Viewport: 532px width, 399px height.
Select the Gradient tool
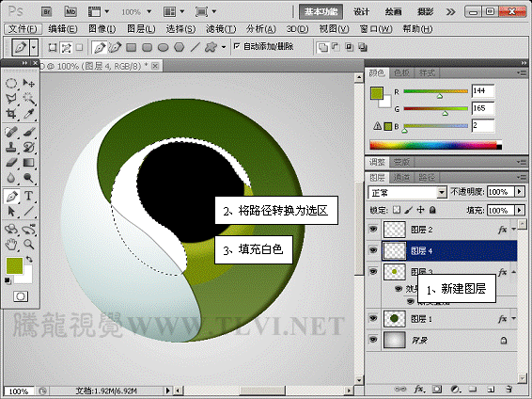click(x=29, y=162)
